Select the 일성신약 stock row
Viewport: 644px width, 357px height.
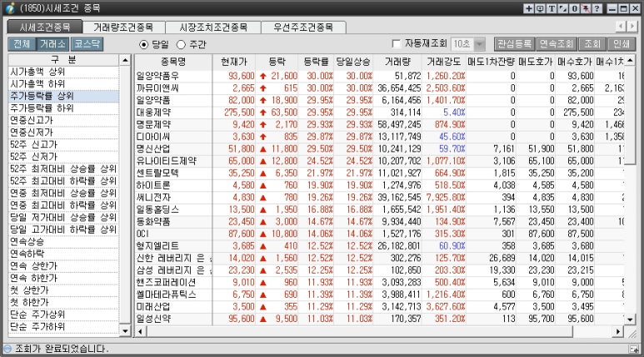380,319
